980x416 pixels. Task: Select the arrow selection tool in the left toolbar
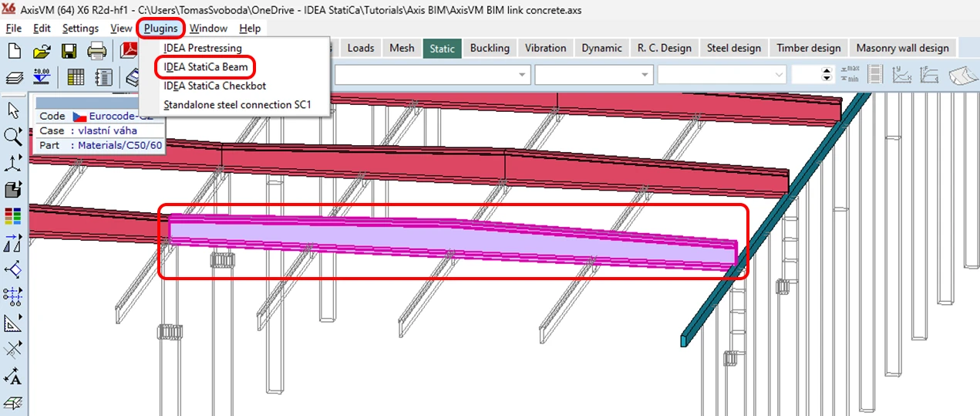click(13, 110)
